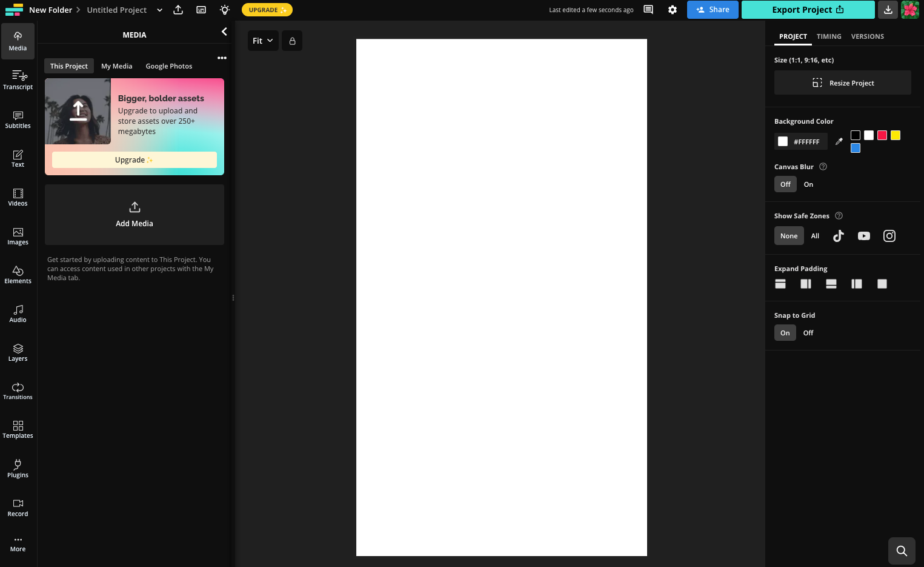Open the Layers panel
The image size is (924, 567).
(x=18, y=352)
